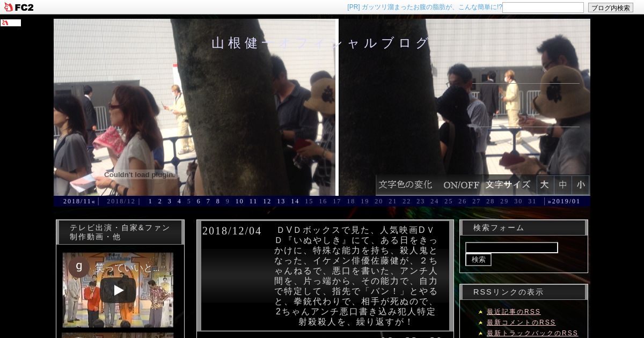Open calendar day 12 entries
This screenshot has width=644, height=338.
click(x=267, y=201)
